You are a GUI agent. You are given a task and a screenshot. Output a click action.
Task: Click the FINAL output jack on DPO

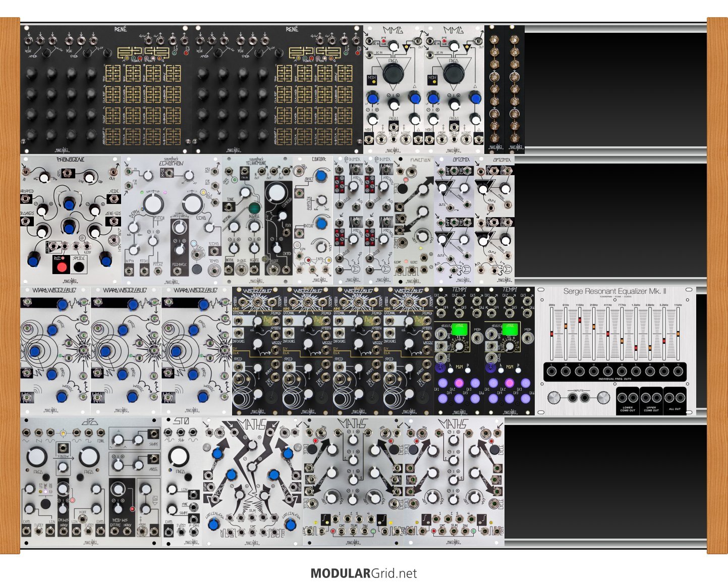point(101,433)
